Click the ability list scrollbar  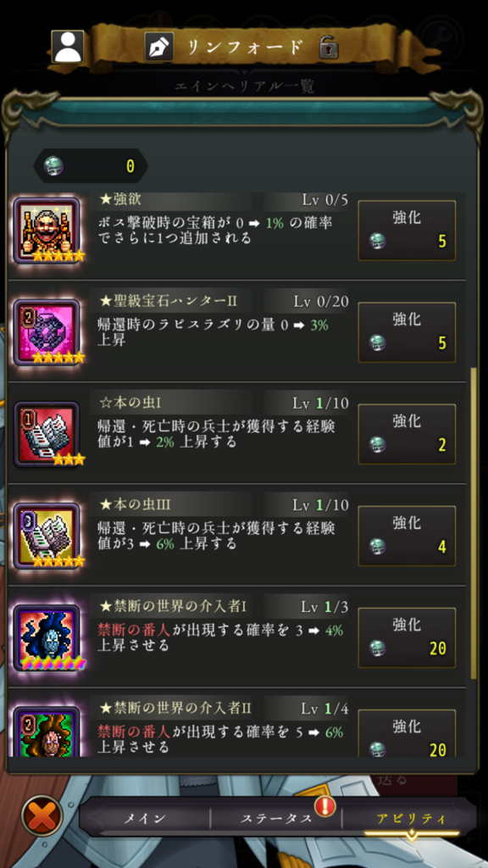pos(473,523)
